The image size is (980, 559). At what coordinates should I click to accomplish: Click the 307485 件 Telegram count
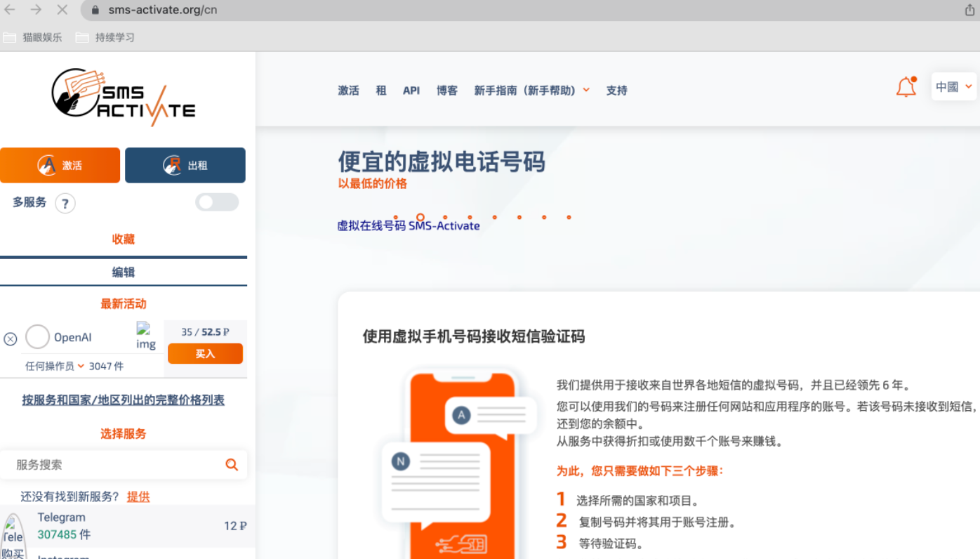[64, 534]
